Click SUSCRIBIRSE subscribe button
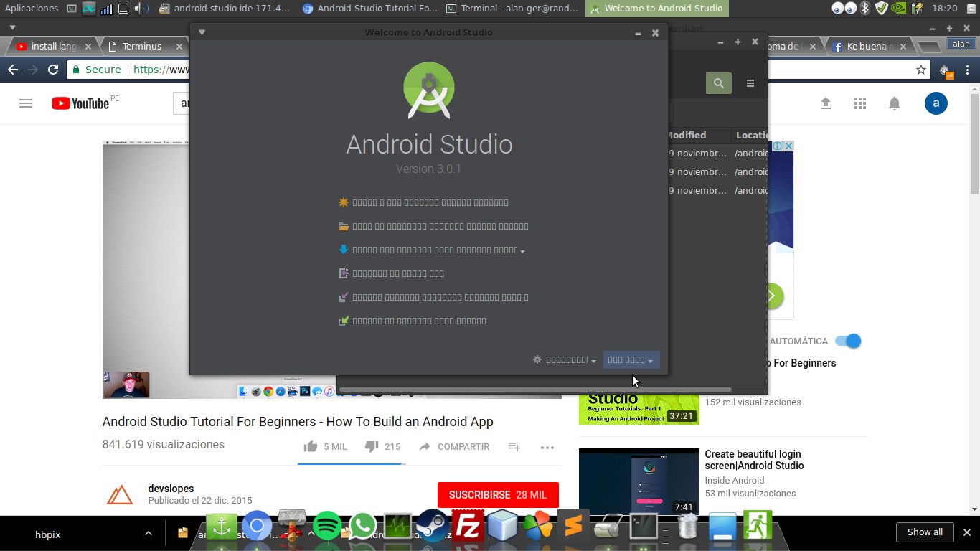The width and height of the screenshot is (980, 551). (x=498, y=495)
